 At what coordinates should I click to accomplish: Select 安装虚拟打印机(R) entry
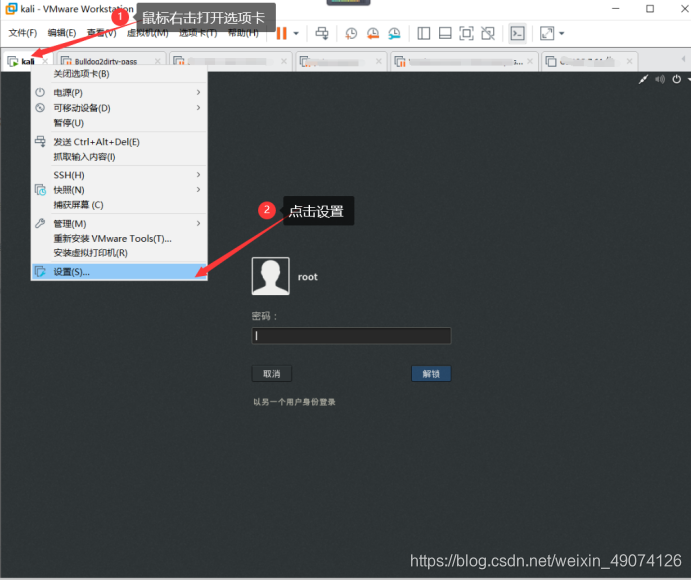(119, 253)
